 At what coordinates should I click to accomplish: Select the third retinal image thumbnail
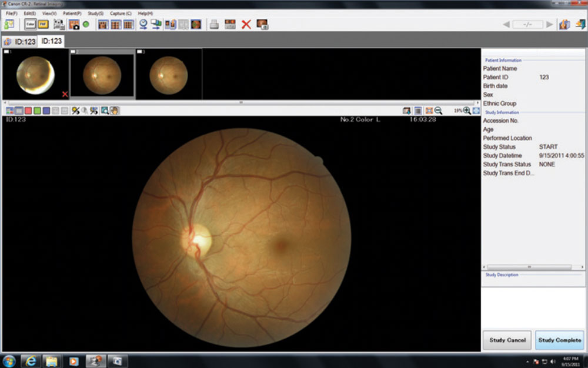point(168,75)
